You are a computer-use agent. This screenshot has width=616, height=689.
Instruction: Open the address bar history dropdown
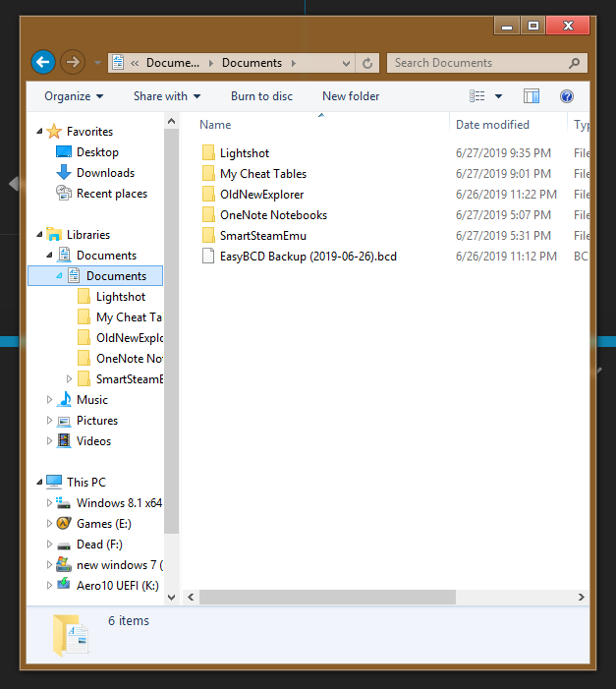point(346,63)
